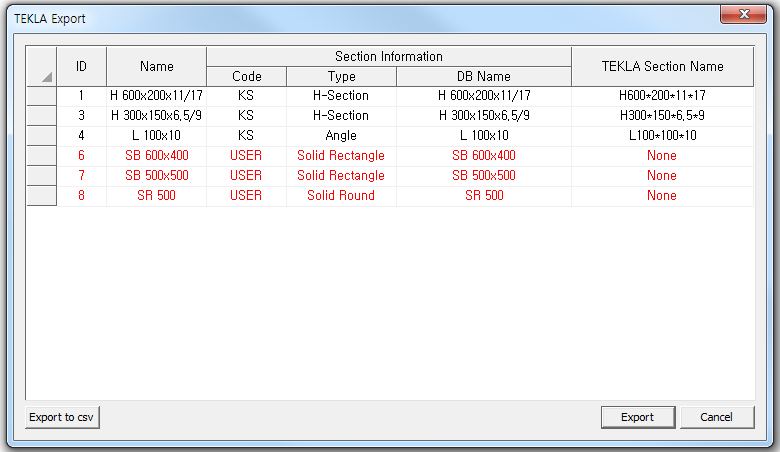Select row header for ID 3
Image resolution: width=780 pixels, height=452 pixels.
point(41,116)
